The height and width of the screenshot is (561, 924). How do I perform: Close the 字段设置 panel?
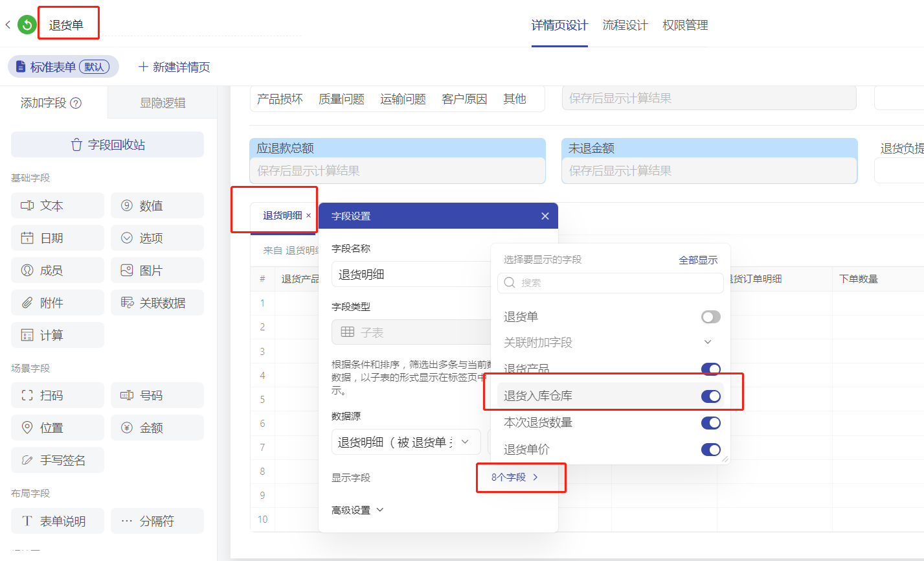click(545, 216)
